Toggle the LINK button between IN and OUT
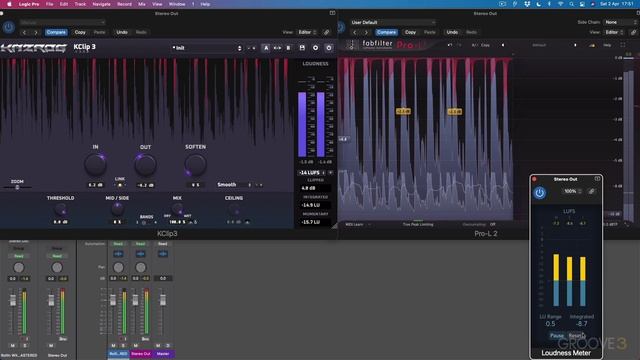This screenshot has width=640, height=360. pos(120,185)
